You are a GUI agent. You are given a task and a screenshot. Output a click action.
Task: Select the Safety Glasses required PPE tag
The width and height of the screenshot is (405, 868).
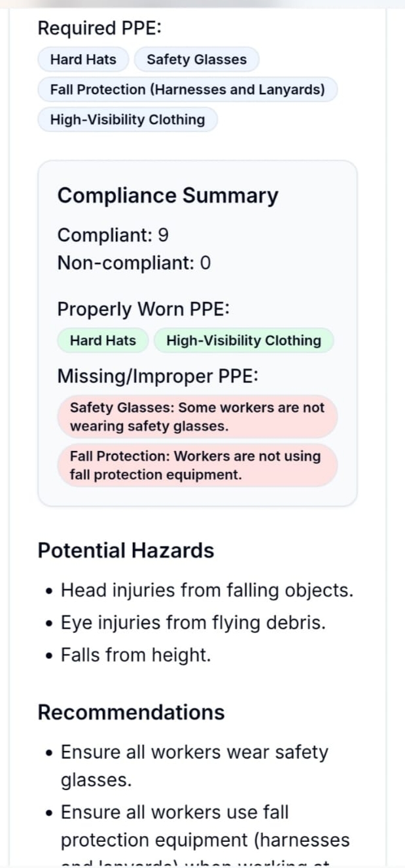tap(196, 59)
